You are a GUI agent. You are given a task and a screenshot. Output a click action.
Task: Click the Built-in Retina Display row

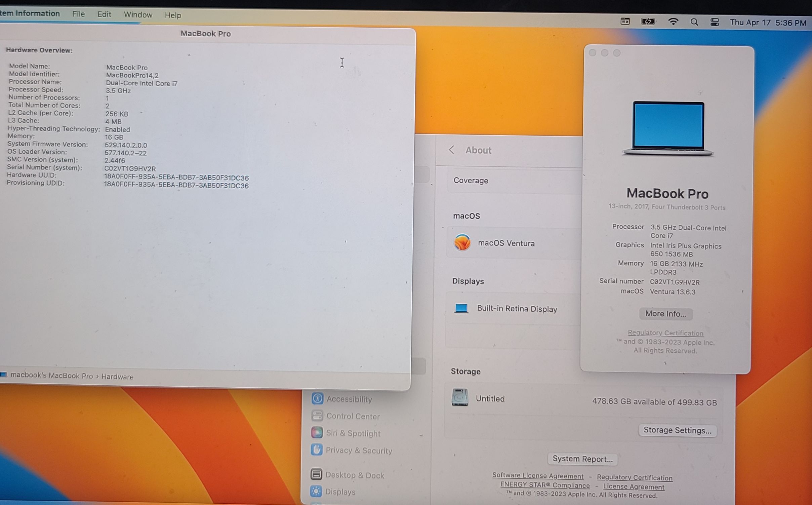[517, 309]
